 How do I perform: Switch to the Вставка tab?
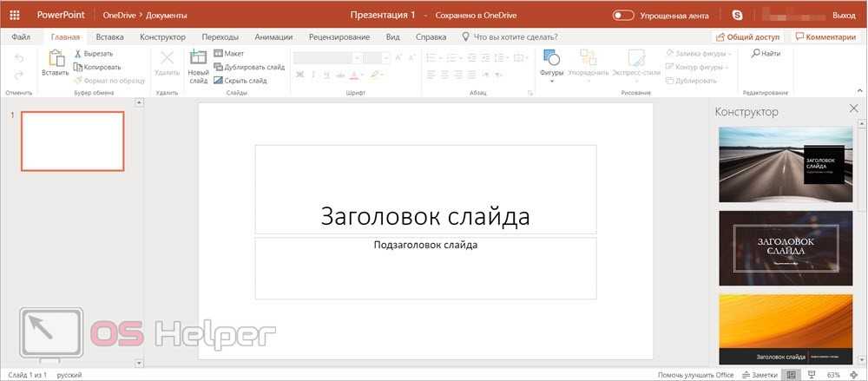(109, 37)
